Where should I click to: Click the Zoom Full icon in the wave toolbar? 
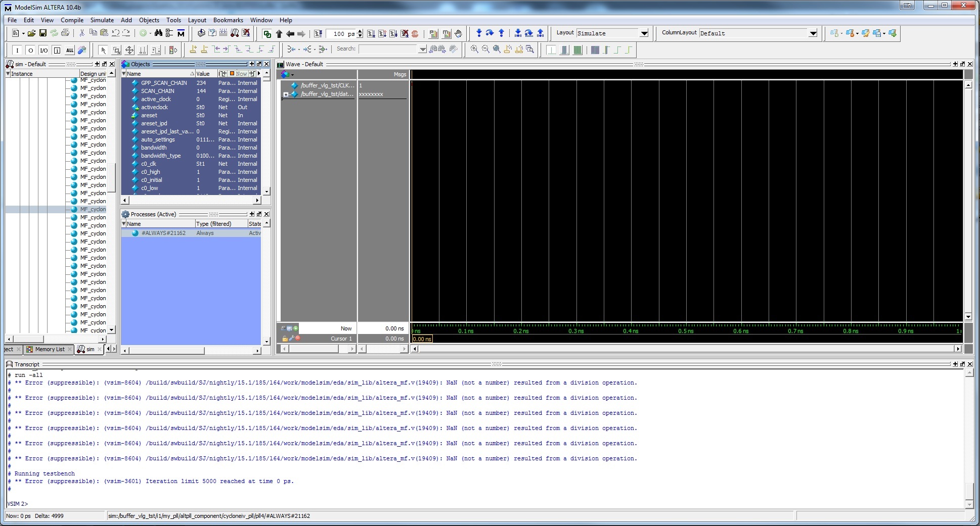[497, 50]
